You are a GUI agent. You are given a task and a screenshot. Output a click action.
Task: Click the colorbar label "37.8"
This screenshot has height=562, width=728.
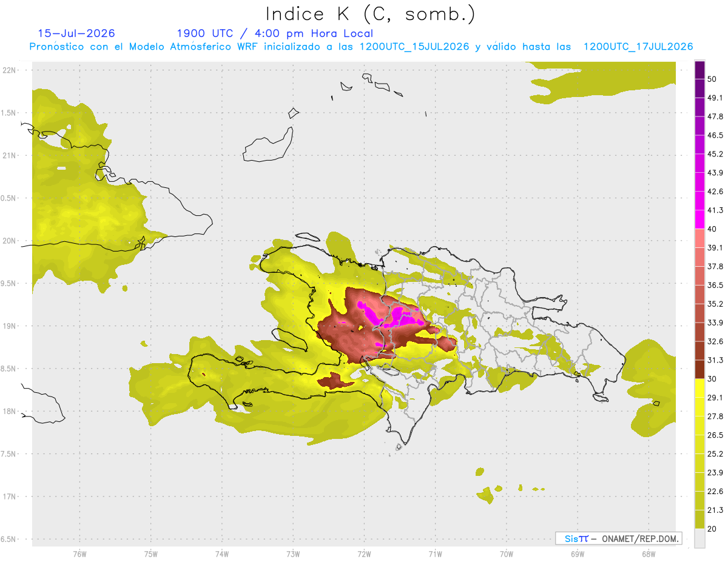tap(715, 266)
